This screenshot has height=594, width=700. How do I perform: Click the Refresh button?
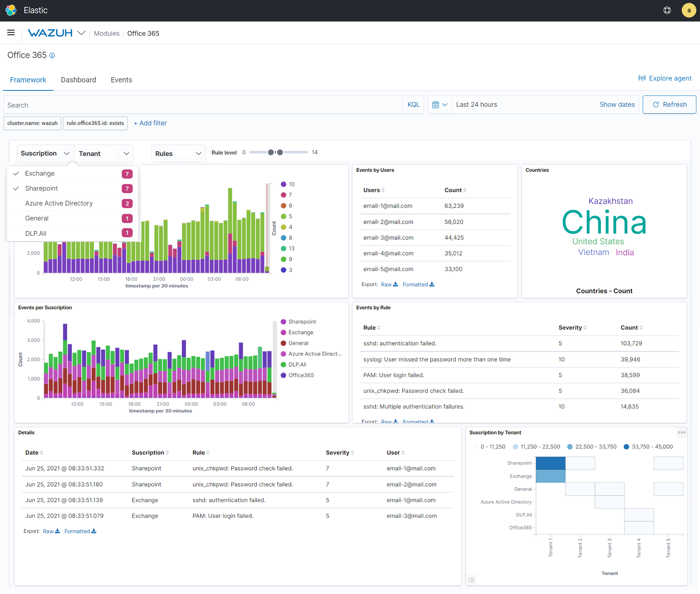(669, 105)
